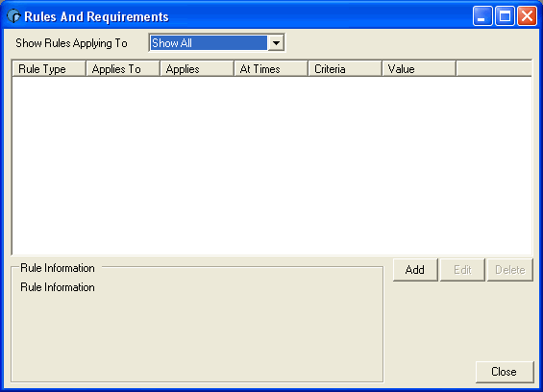Screen dimensions: 543x392
Task: Click the At Times column header
Action: click(x=271, y=69)
